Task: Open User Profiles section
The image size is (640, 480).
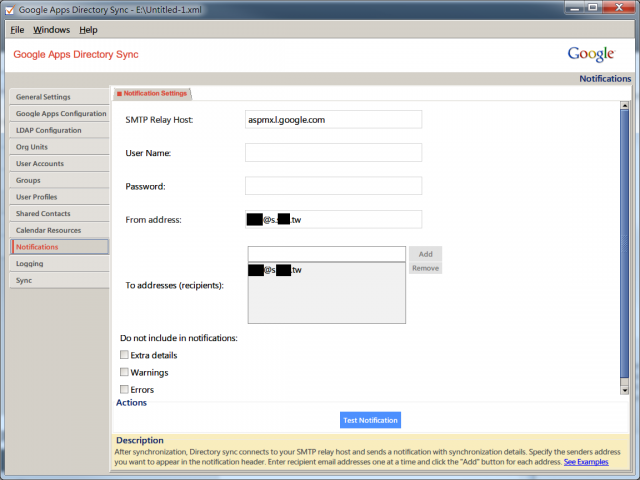Action: [60, 197]
